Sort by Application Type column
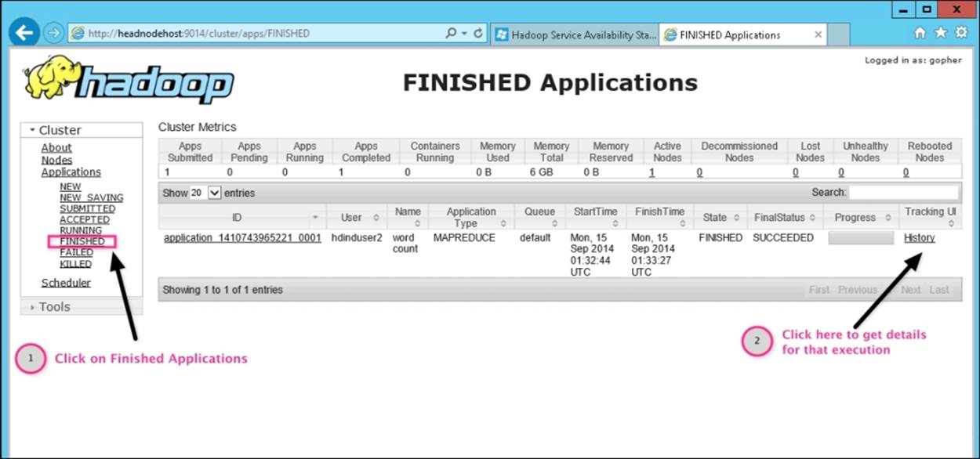The width and height of the screenshot is (980, 459). point(471,217)
